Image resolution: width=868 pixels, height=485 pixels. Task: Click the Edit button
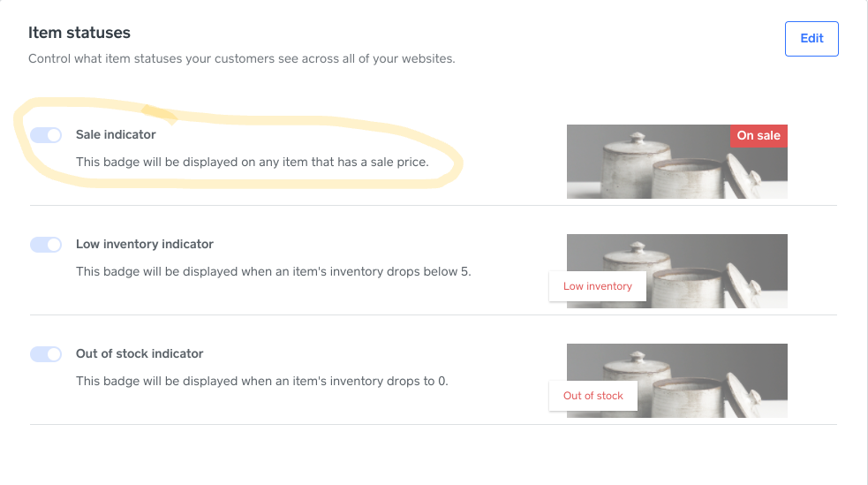(811, 39)
